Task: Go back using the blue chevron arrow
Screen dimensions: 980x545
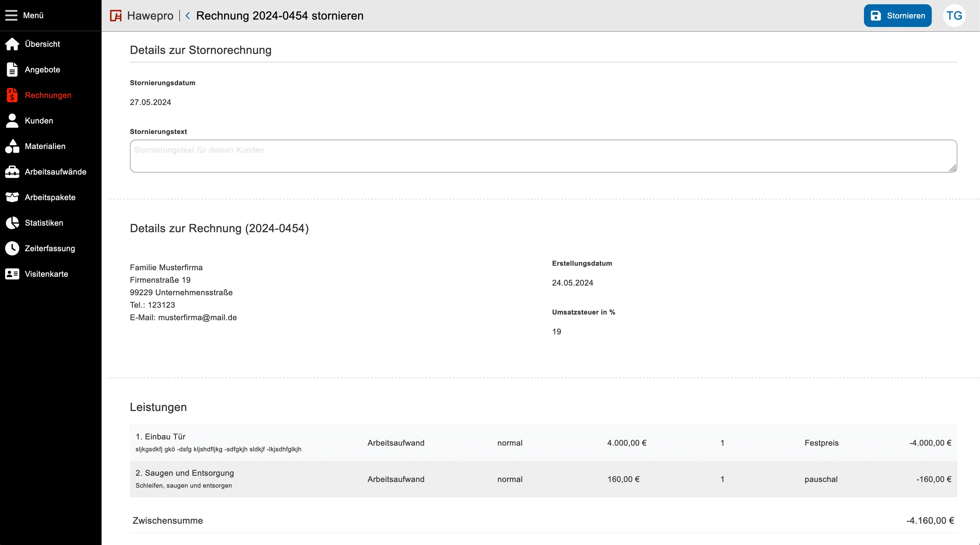Action: 188,16
